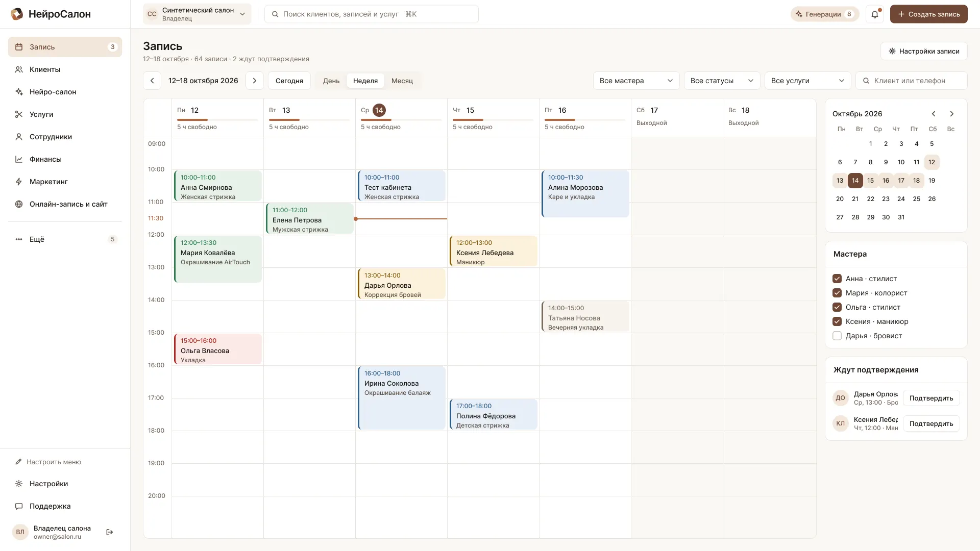Confirm Ксения Лебедева's pending appointment
Image resolution: width=980 pixels, height=551 pixels.
click(931, 423)
